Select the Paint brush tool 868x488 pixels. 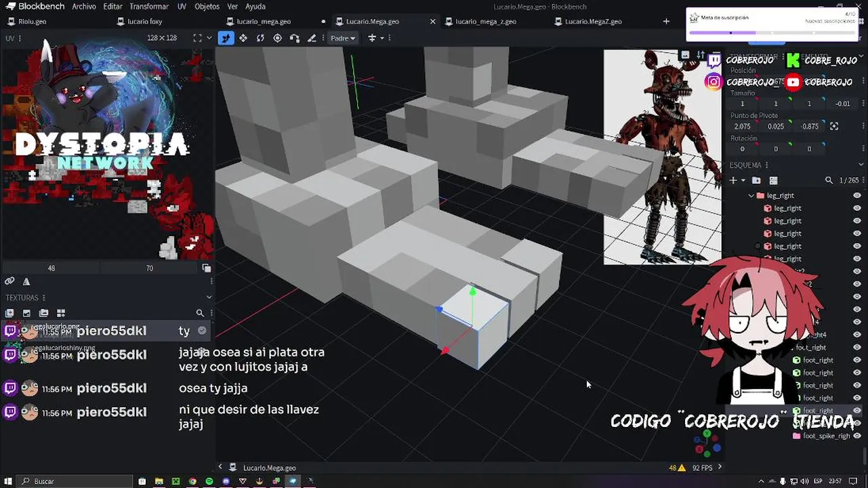[312, 38]
